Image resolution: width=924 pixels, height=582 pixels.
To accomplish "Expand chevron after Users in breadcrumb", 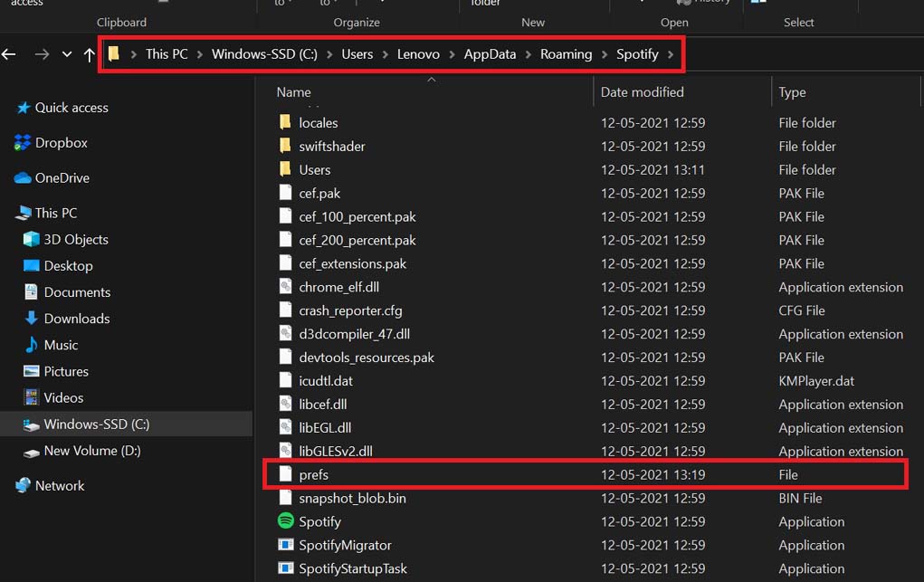I will [385, 54].
